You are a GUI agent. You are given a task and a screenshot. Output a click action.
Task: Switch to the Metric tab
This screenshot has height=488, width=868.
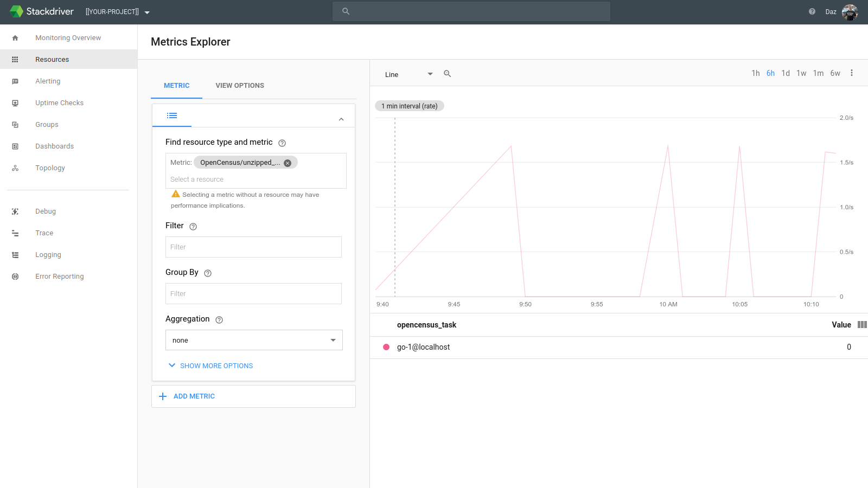(x=177, y=86)
